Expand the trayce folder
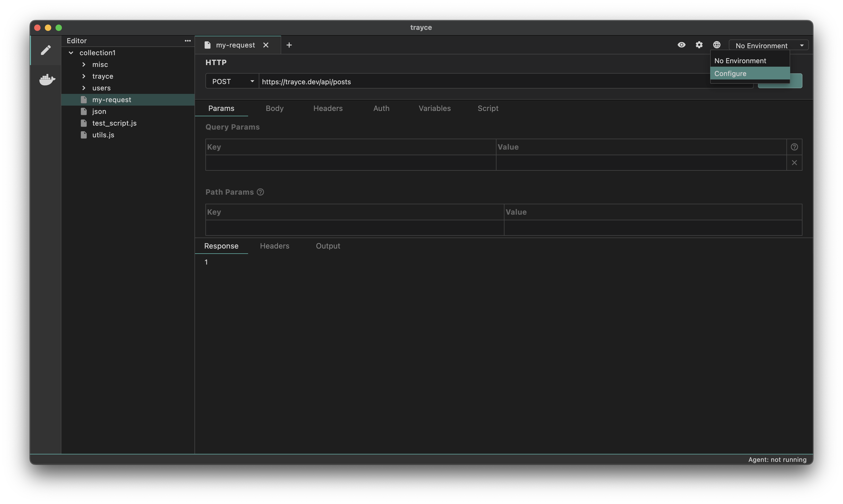The width and height of the screenshot is (843, 504). click(84, 76)
